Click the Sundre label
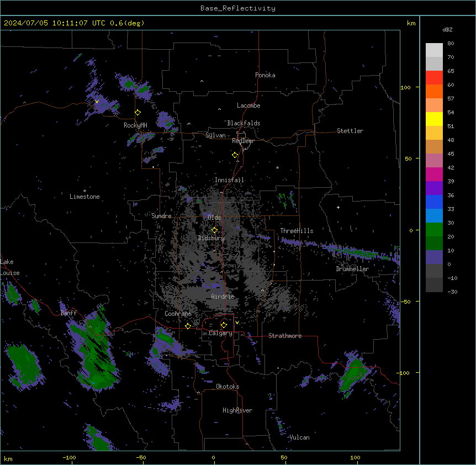The width and height of the screenshot is (476, 465). pos(161,216)
